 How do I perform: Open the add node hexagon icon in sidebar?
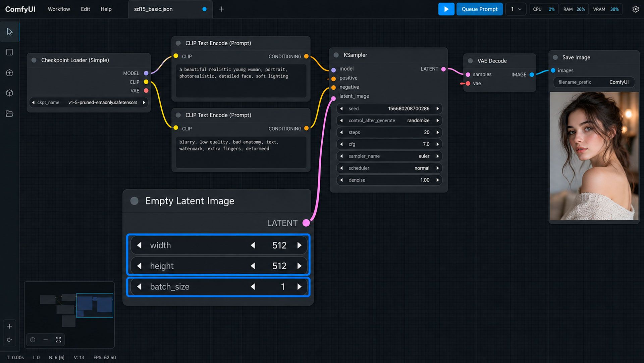click(x=9, y=73)
